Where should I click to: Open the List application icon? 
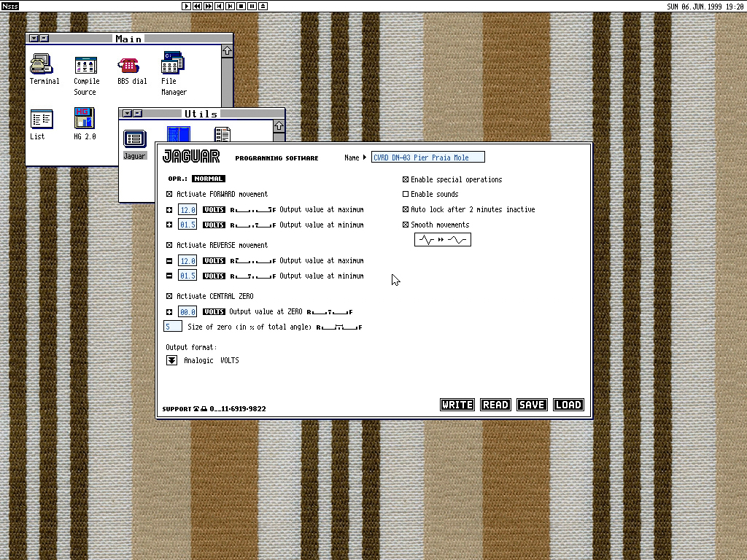[42, 119]
